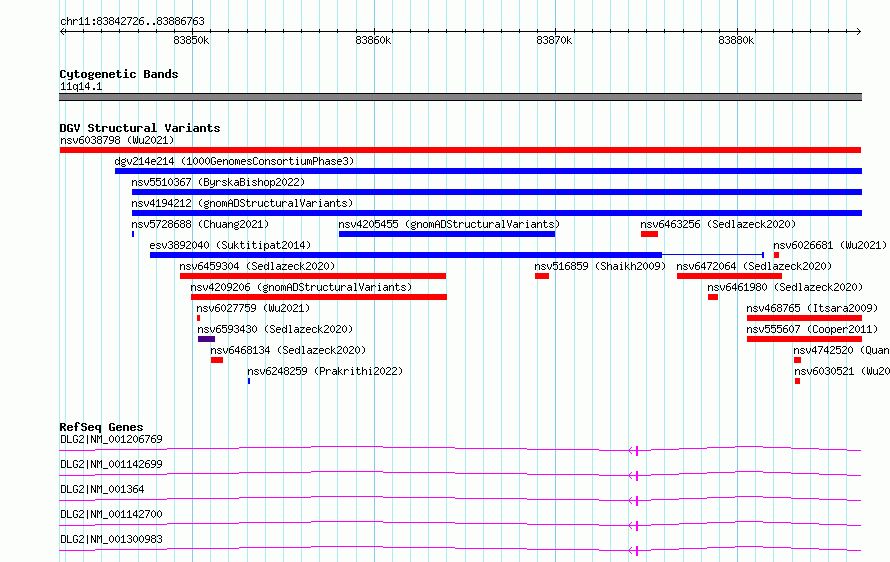
Task: Open nsv6472064 (Sedlazeck2020) variant label
Action: pyautogui.click(x=754, y=266)
